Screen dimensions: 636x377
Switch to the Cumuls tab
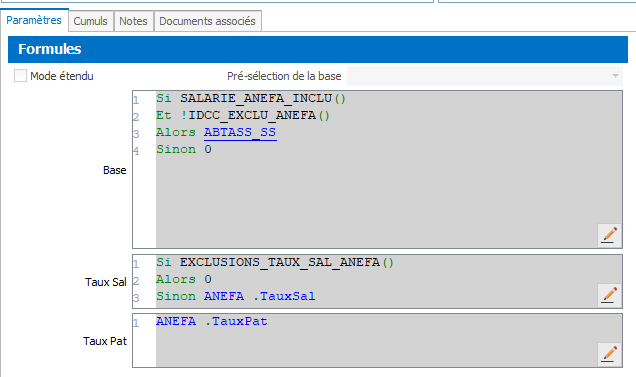(90, 21)
